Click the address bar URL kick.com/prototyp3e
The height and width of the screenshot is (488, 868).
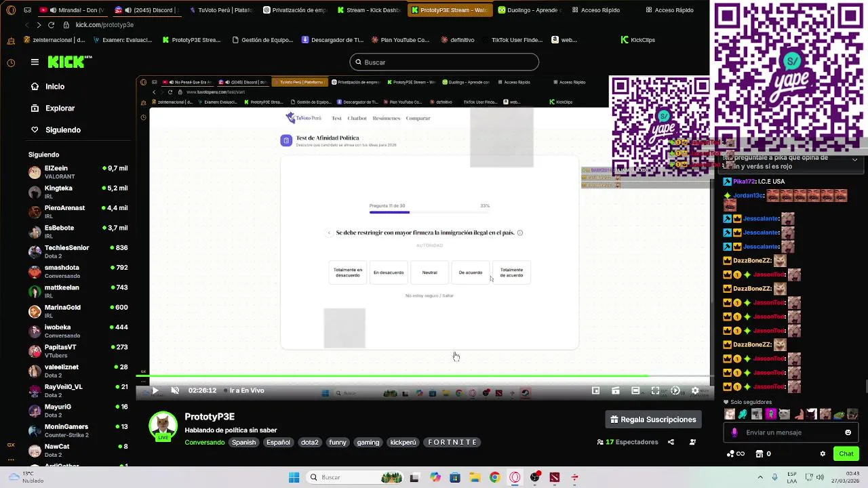[x=104, y=25]
